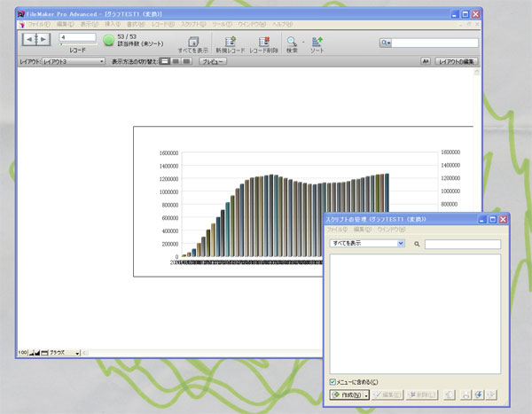The height and width of the screenshot is (414, 532).
Task: Maximize the Manage Scripts window
Action: (x=492, y=220)
